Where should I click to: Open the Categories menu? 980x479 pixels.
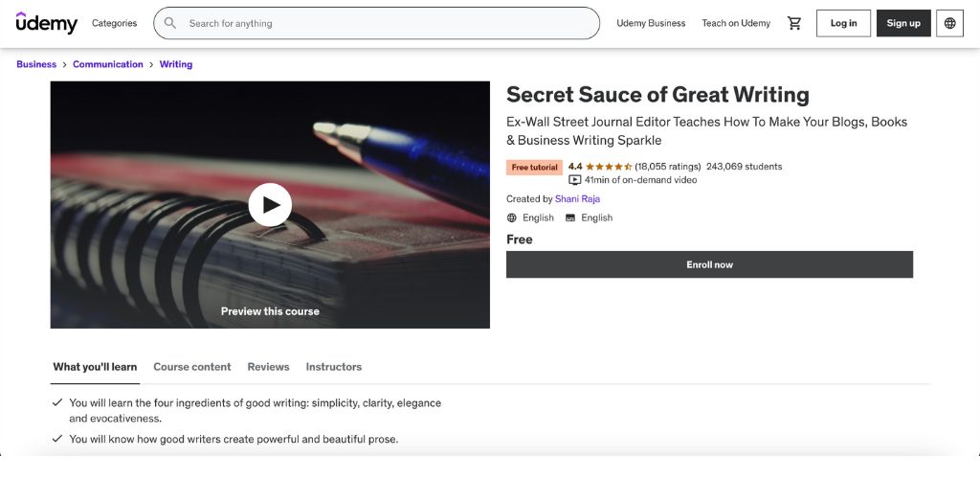tap(115, 23)
